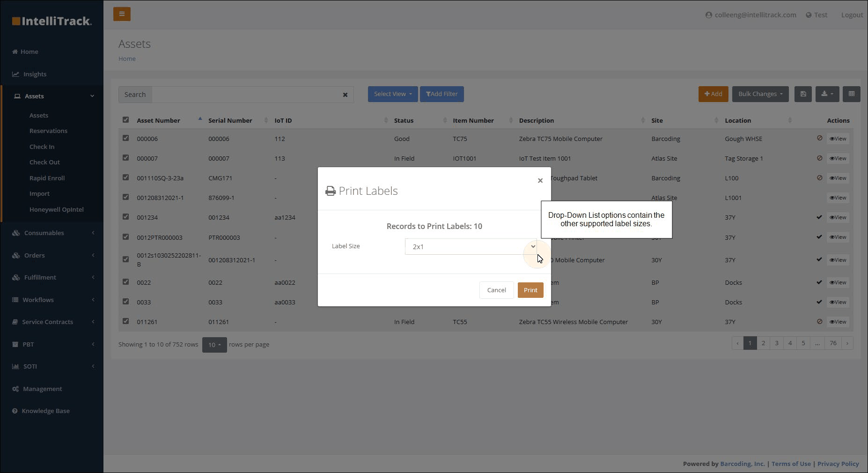The image size is (868, 473).
Task: Collapse the Assets sidebar section
Action: [x=52, y=96]
